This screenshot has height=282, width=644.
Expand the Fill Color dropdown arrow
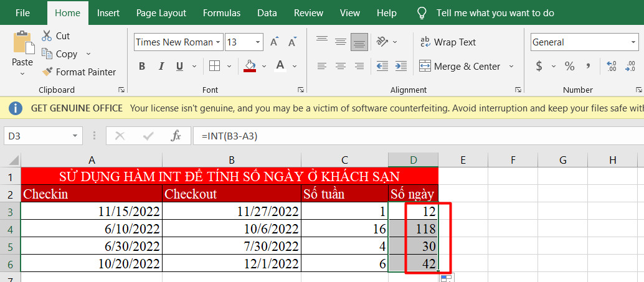click(264, 66)
